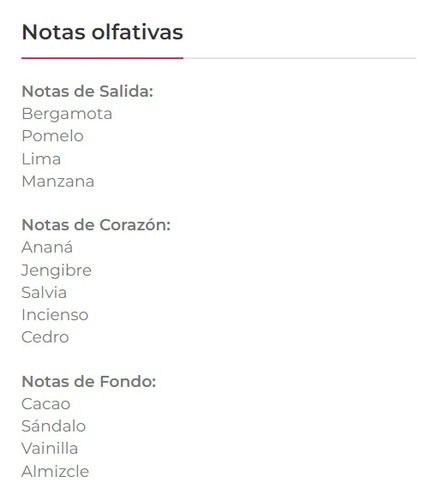
Task: Click the Incienso text
Action: (x=55, y=315)
